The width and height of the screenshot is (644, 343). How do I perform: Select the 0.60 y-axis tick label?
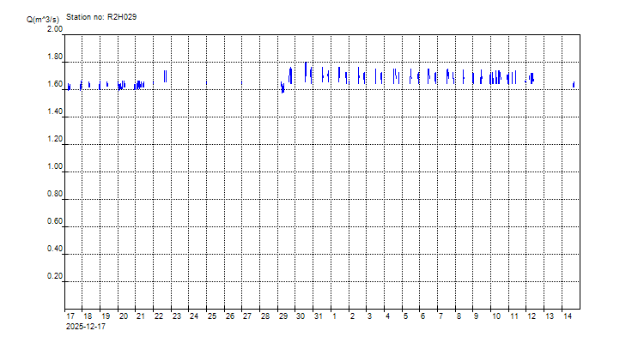coord(54,222)
